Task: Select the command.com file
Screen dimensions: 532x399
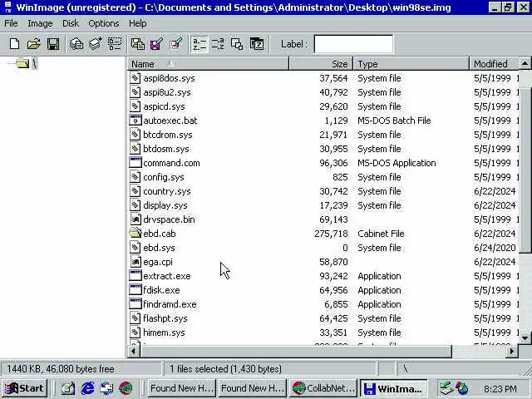Action: (171, 163)
